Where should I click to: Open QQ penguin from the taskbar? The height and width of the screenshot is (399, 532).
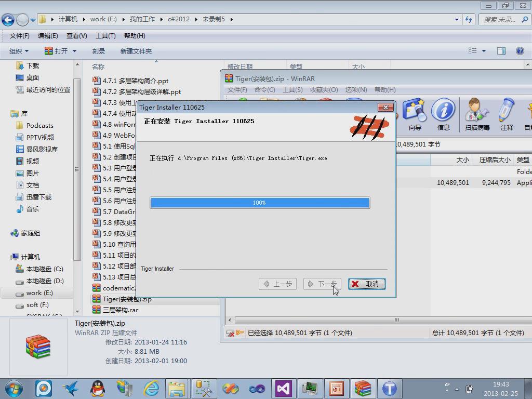[98, 389]
